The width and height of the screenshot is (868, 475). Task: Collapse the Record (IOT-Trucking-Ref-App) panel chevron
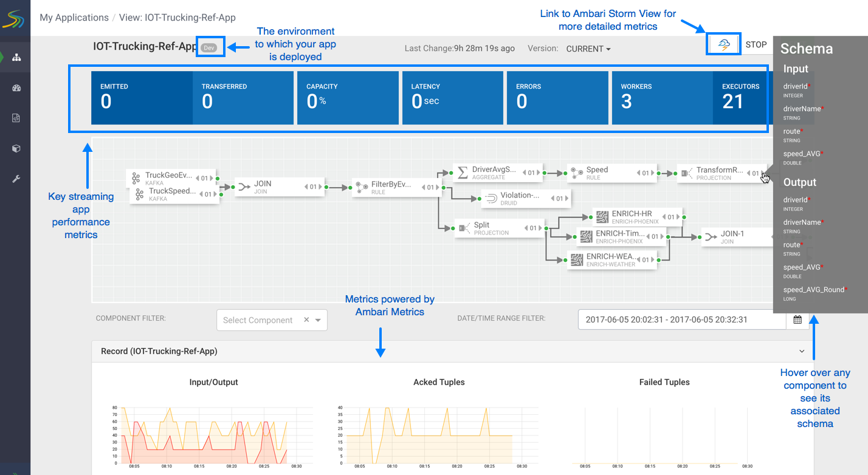coord(802,351)
